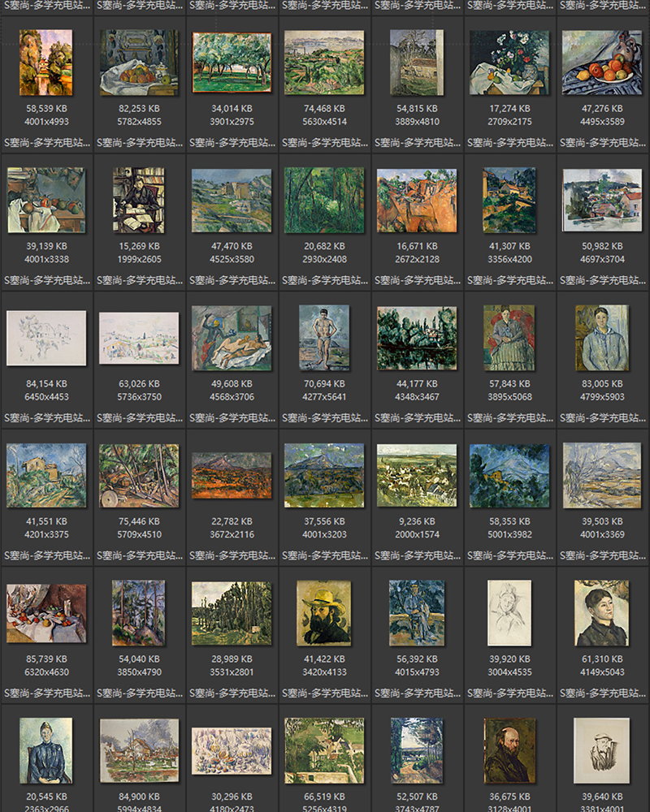The image size is (650, 812).
Task: Open the 84,154 KB watercolor sketch thumbnail
Action: (x=46, y=337)
